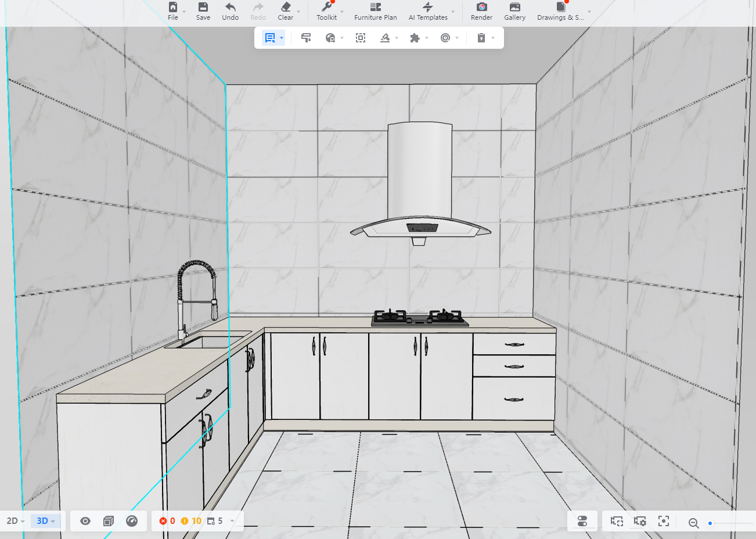Click the speedometer performance icon
Image resolution: width=756 pixels, height=539 pixels.
pos(132,521)
